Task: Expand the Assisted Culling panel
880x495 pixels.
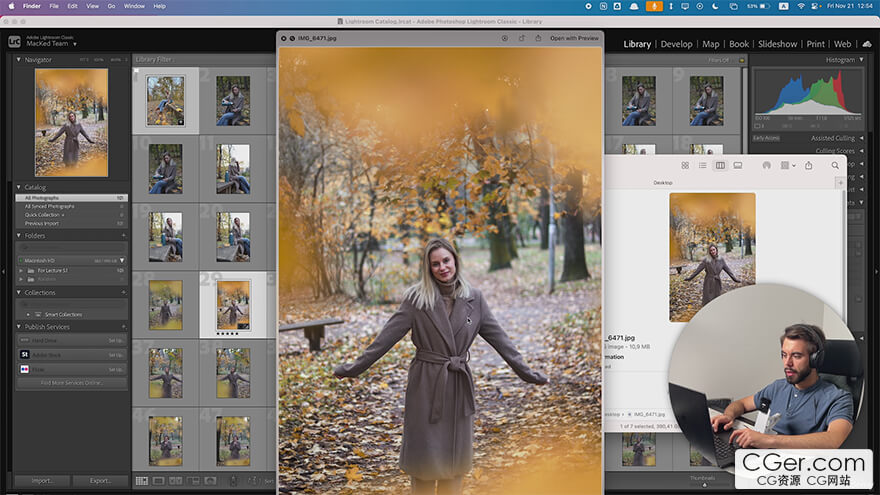Action: pyautogui.click(x=860, y=138)
